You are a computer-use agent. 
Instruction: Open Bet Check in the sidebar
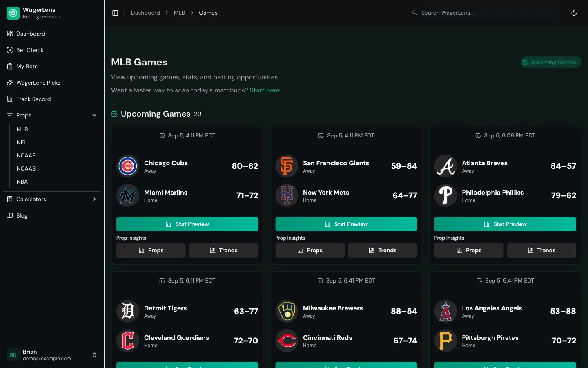[52, 50]
